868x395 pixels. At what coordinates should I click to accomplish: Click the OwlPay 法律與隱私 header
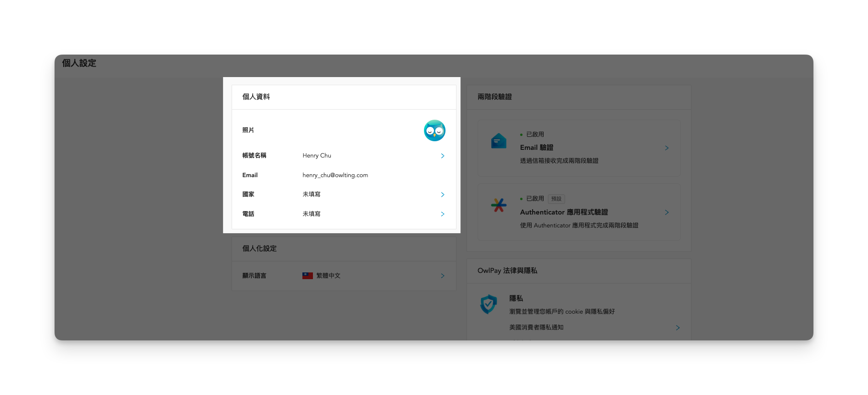(507, 271)
